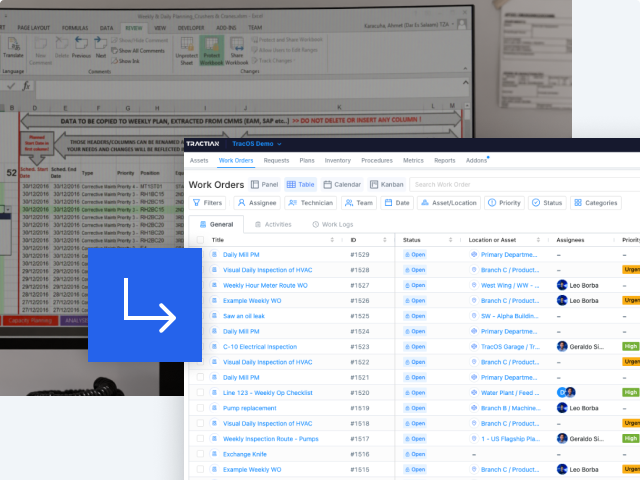Click the work order icon beside Pump replacement
640x480 pixels.
(x=214, y=408)
